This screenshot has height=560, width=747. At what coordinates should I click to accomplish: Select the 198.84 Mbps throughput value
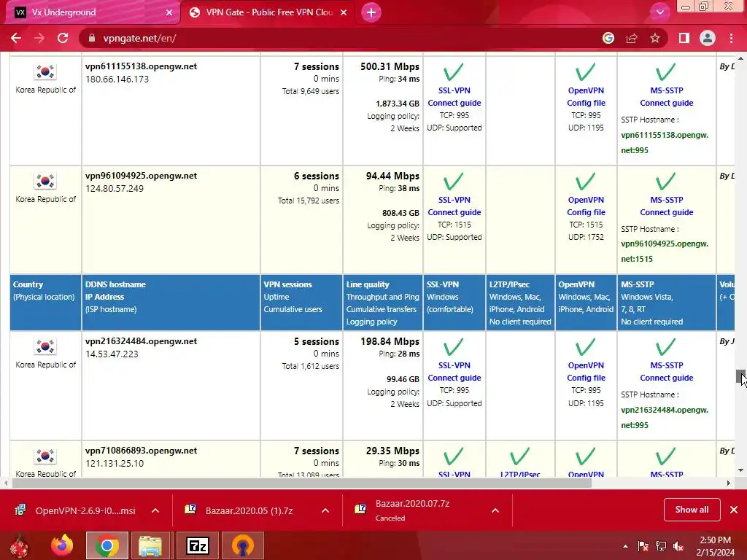pos(390,341)
